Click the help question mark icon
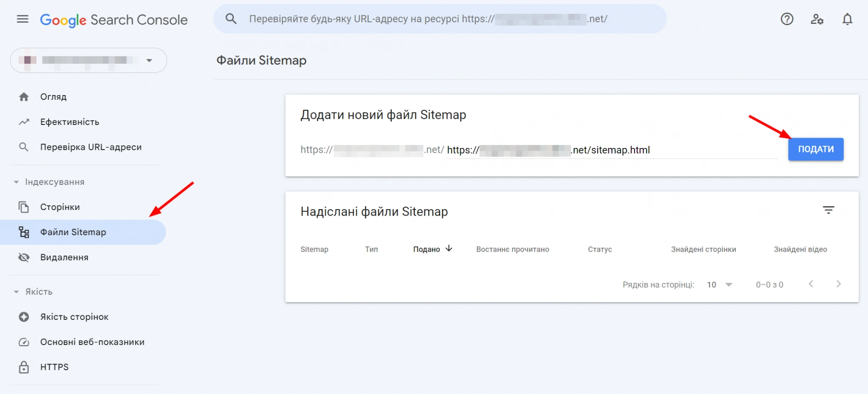The height and width of the screenshot is (394, 868). pyautogui.click(x=787, y=19)
